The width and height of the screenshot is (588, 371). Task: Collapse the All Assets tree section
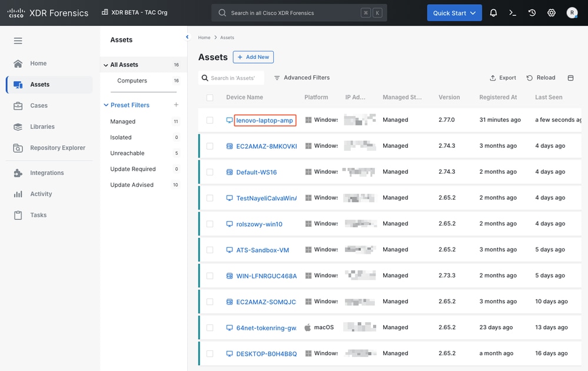tap(106, 65)
